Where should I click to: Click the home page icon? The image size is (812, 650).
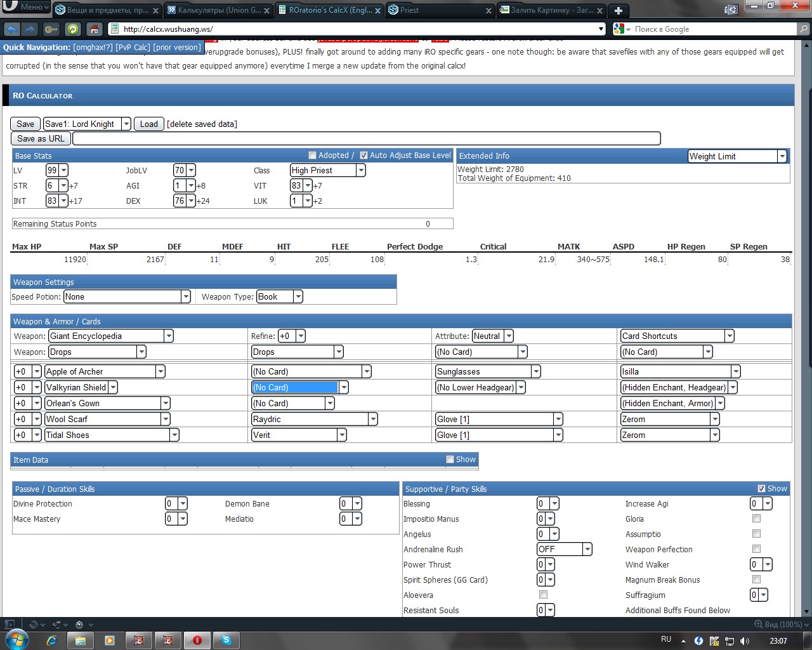coord(94,29)
